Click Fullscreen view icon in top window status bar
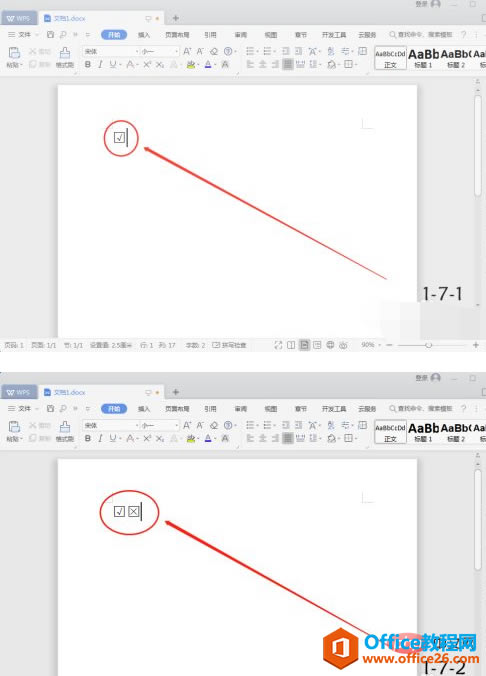The width and height of the screenshot is (486, 676). point(278,345)
